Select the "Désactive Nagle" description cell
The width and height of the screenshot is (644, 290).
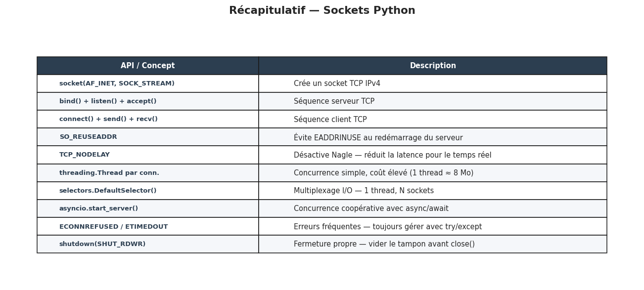tap(392, 155)
